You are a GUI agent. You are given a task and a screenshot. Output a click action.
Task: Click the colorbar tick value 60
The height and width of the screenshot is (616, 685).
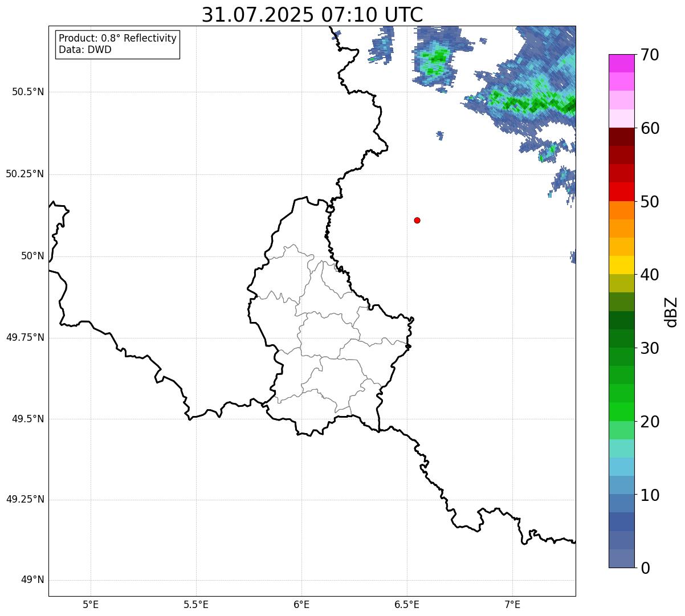650,128
